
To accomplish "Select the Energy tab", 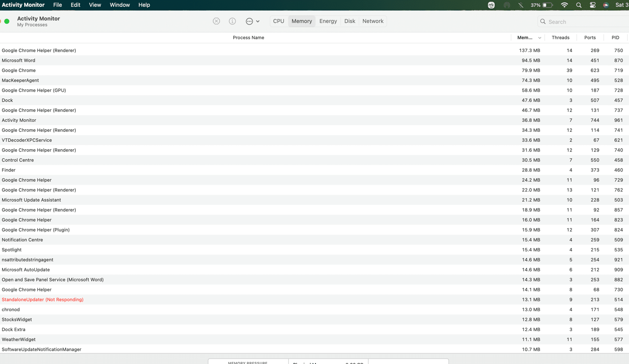I will [328, 21].
